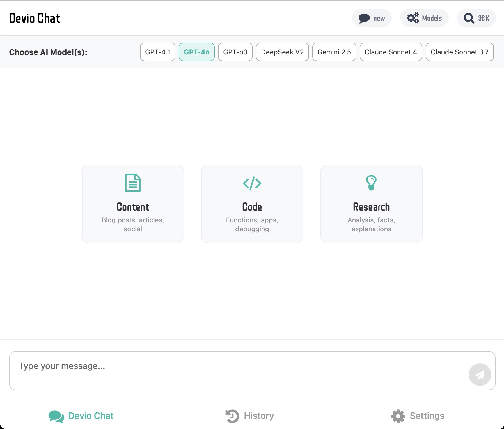Click the lightbulb icon in the Research card

371,183
